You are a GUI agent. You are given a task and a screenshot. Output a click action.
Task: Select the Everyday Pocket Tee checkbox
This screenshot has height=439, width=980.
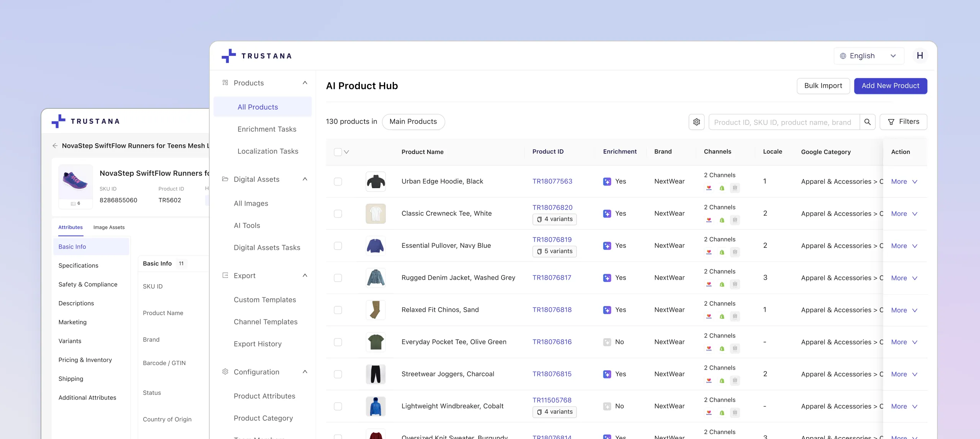338,342
